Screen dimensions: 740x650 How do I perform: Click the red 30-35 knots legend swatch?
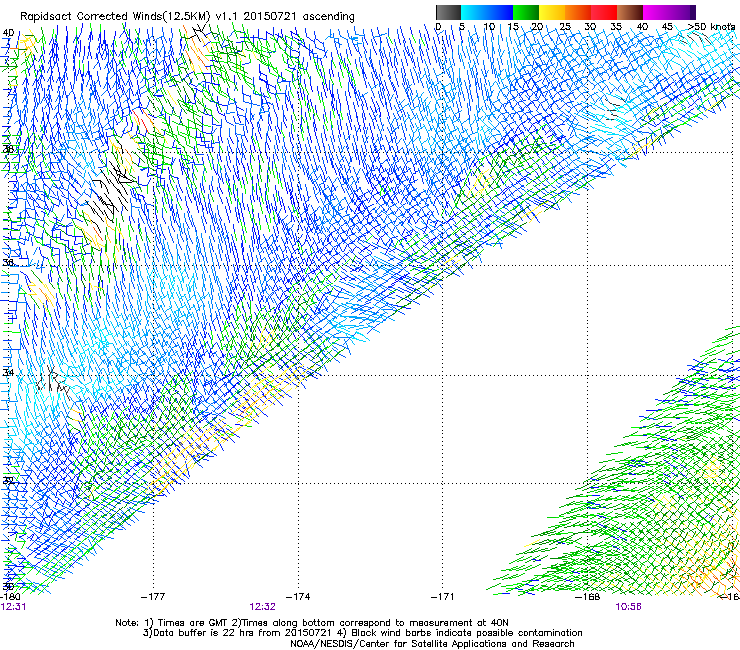point(604,12)
